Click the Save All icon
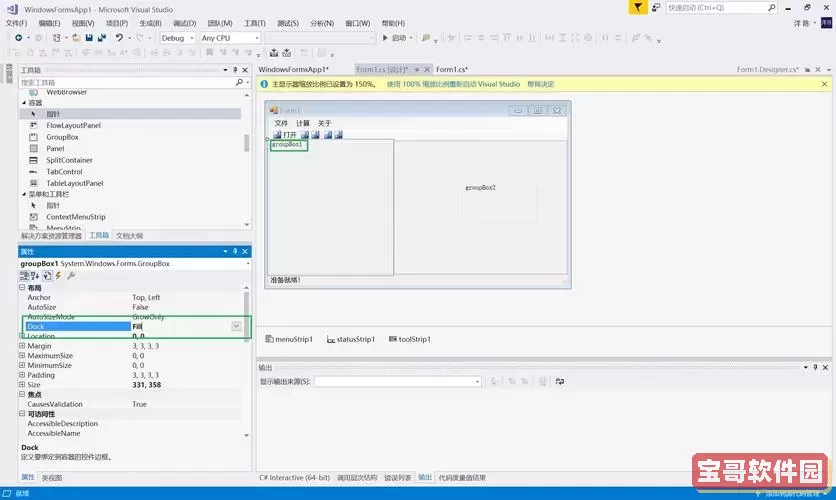The height and width of the screenshot is (500, 836). [101, 38]
